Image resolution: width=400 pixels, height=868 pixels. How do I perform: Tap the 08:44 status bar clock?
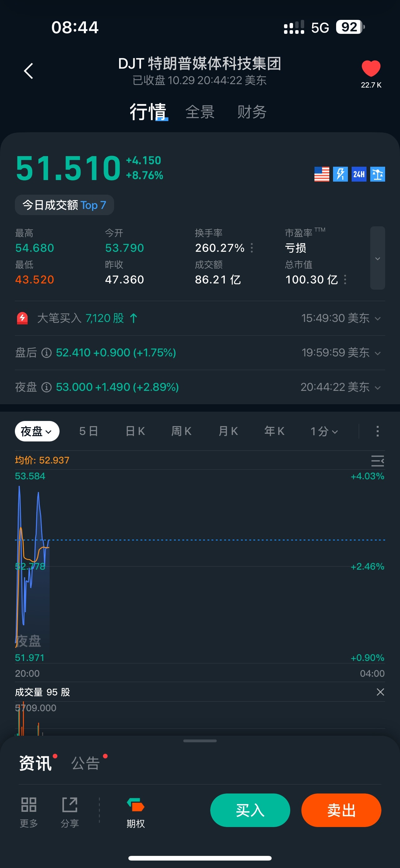[75, 27]
